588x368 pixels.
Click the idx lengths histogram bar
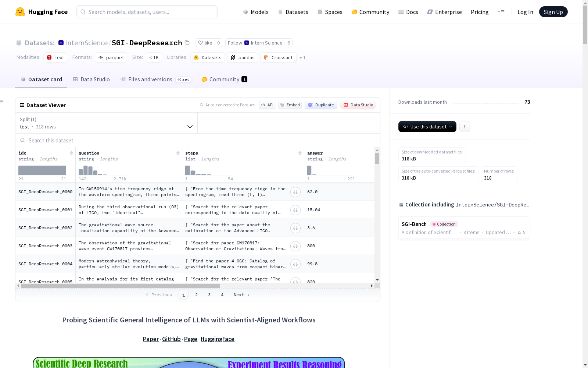pyautogui.click(x=42, y=170)
